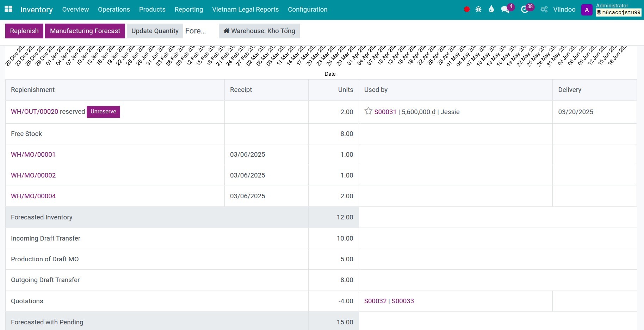Click delivery date 03/20/2025
Viewport: 644px width, 330px height.
[x=576, y=112]
